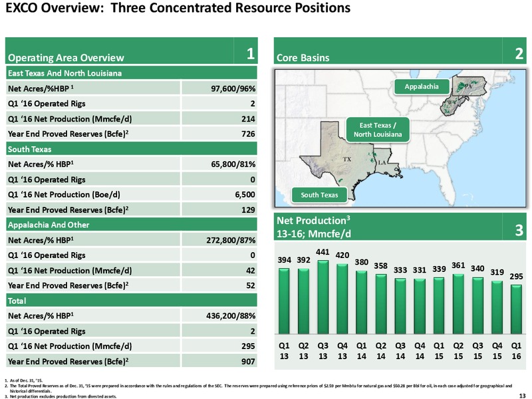Click the "LA" state label on the map
532x399 pixels.
(382, 163)
